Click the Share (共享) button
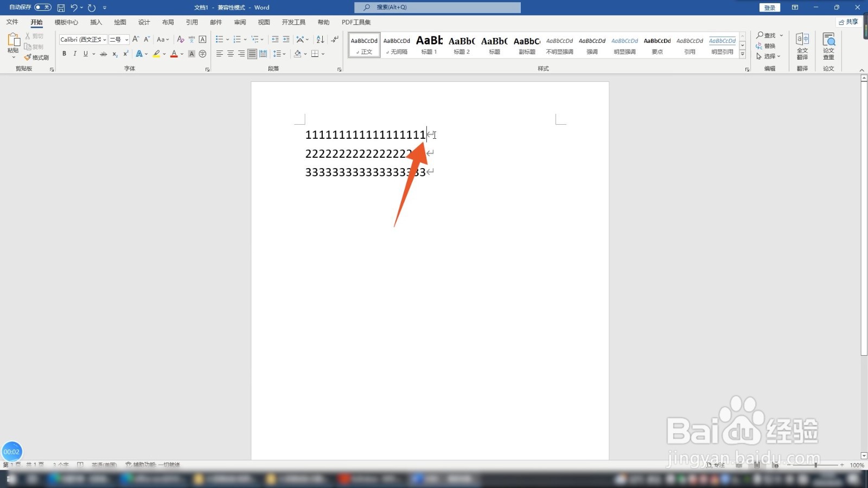The width and height of the screenshot is (868, 488). [x=848, y=22]
